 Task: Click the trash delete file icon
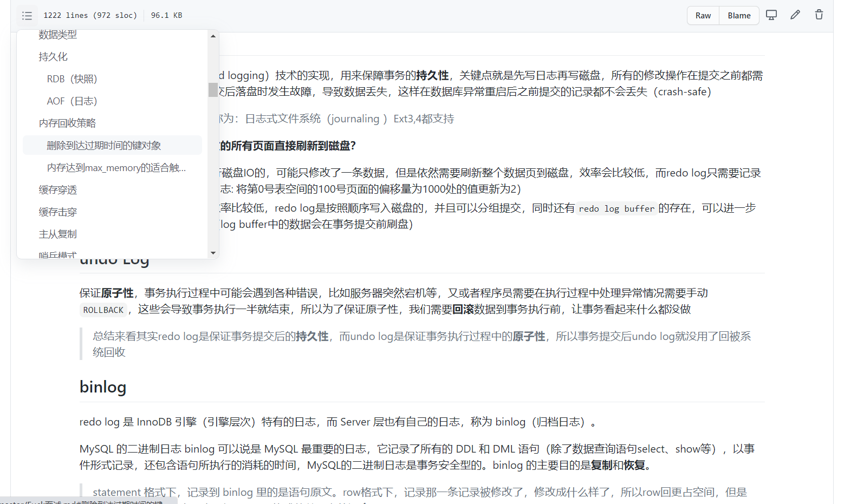(819, 15)
